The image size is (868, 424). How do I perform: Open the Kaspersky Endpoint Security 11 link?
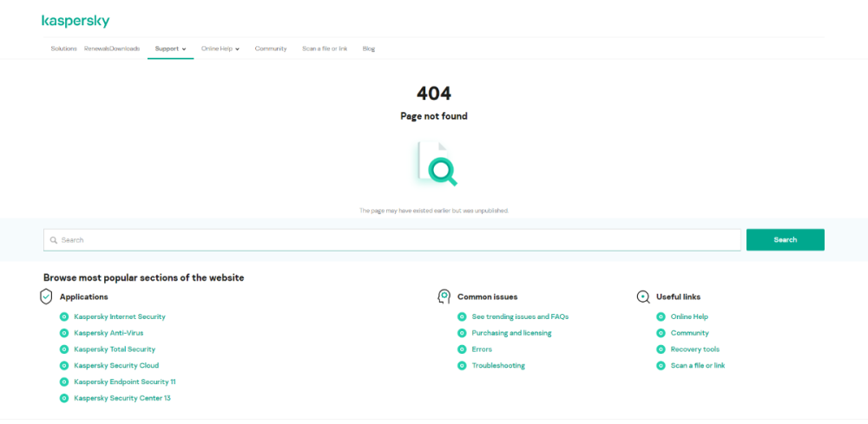pyautogui.click(x=124, y=382)
